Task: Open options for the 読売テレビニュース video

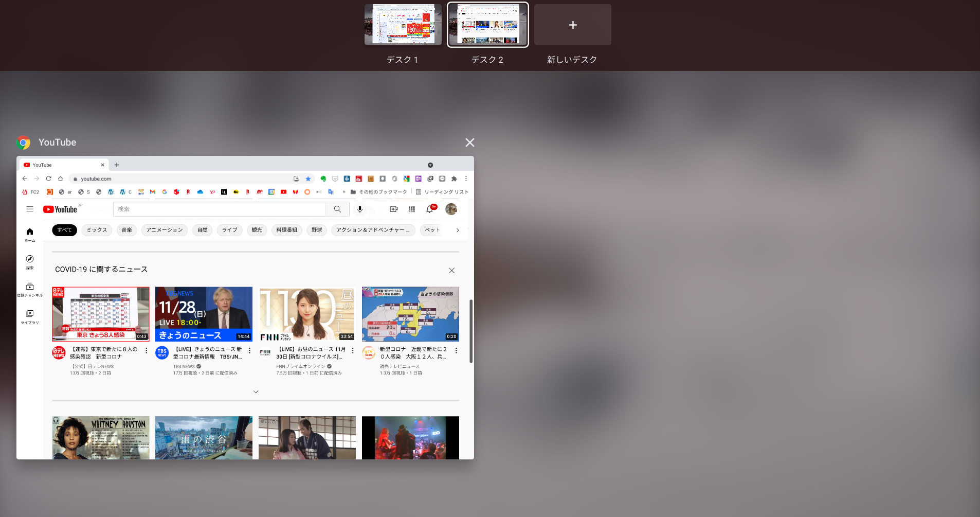Action: [x=456, y=350]
